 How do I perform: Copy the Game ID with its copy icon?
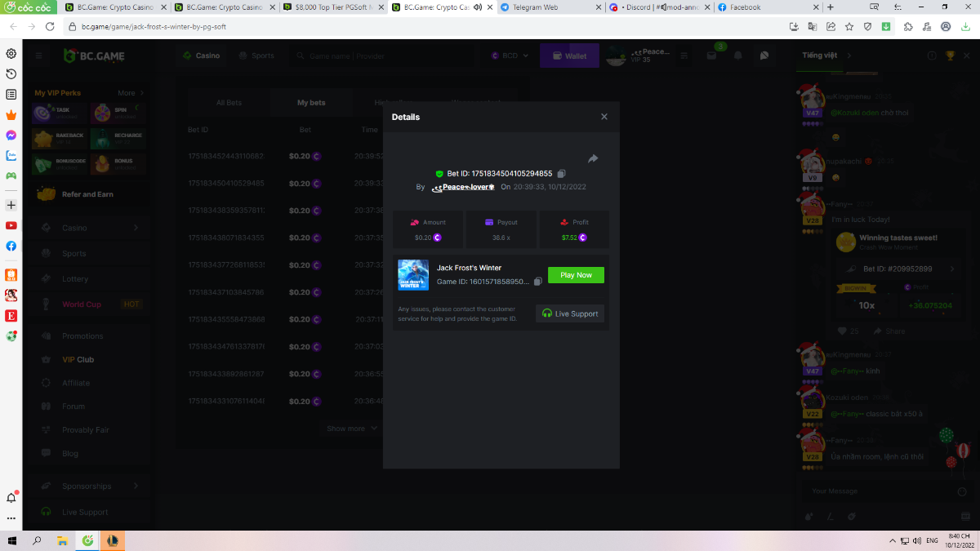click(537, 282)
